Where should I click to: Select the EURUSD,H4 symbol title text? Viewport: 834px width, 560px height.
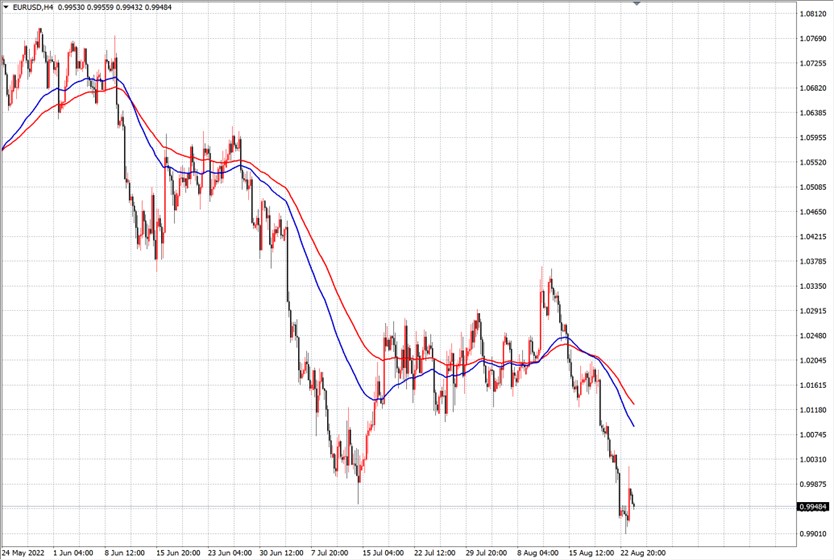33,7
